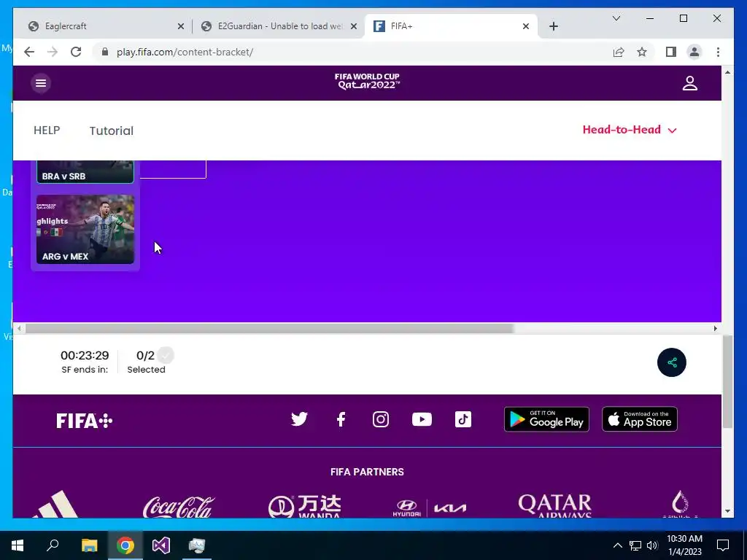Image resolution: width=747 pixels, height=560 pixels.
Task: Open Chrome three-dot menu
Action: 718,52
